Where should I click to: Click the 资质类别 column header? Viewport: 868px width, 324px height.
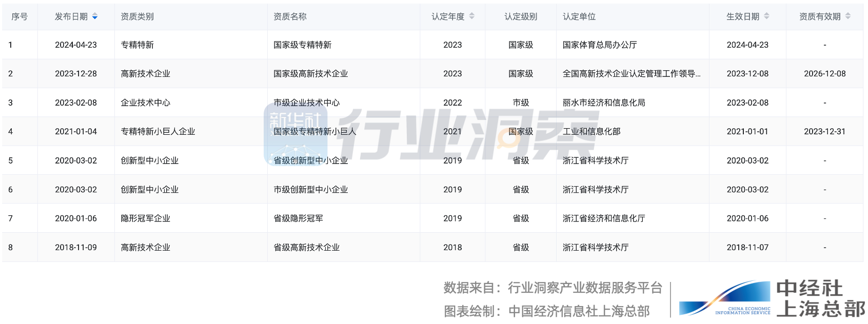click(137, 16)
